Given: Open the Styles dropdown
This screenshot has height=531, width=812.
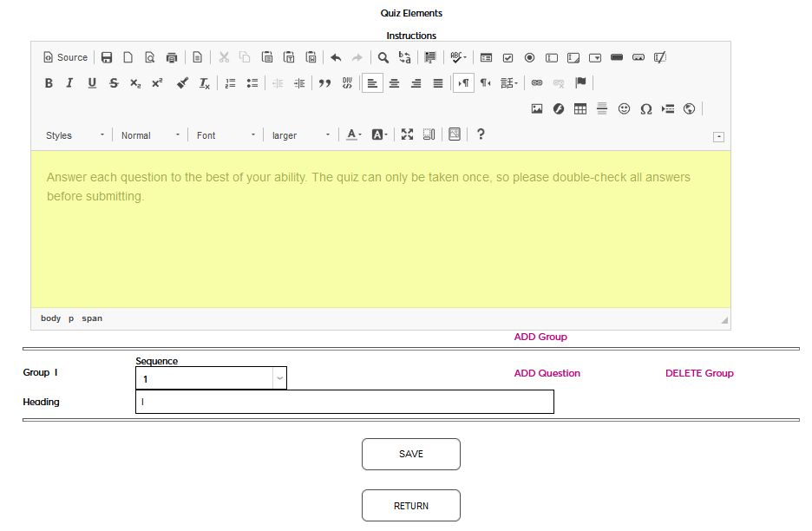Looking at the screenshot, I should [75, 135].
